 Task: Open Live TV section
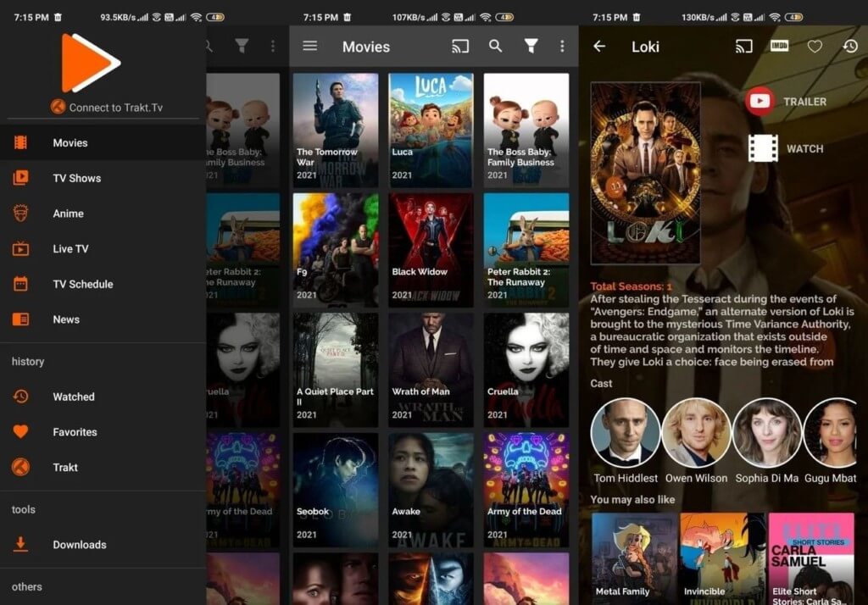tap(103, 249)
